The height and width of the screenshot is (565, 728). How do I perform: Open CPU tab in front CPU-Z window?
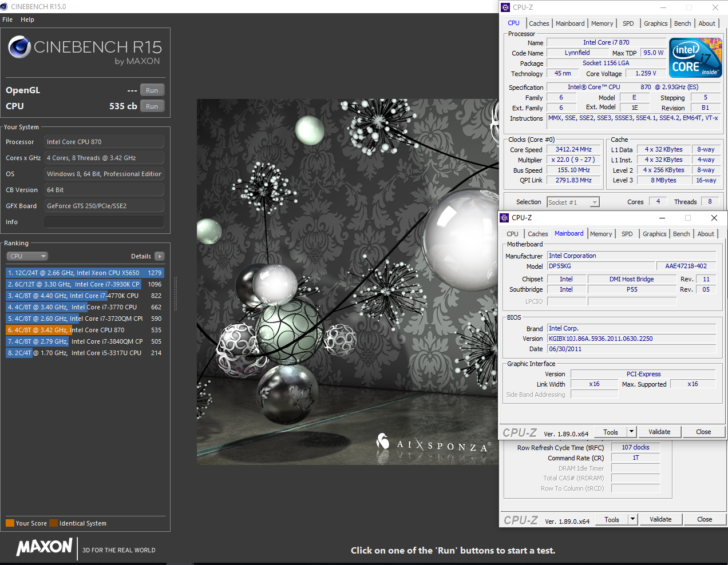pyautogui.click(x=512, y=234)
